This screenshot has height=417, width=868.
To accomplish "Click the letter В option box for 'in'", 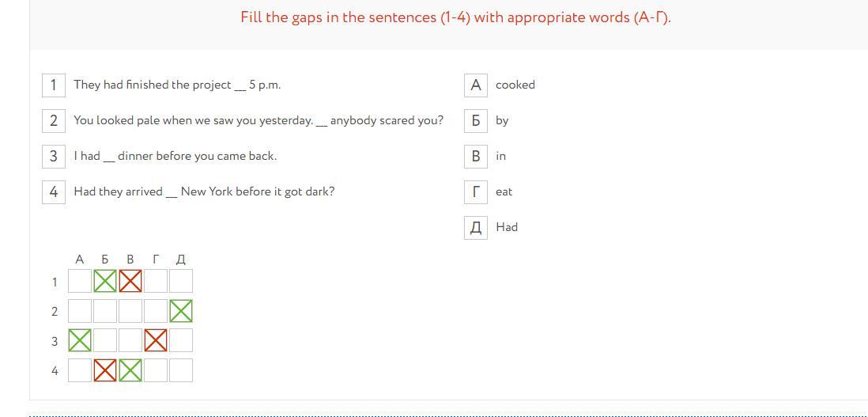I will point(476,156).
